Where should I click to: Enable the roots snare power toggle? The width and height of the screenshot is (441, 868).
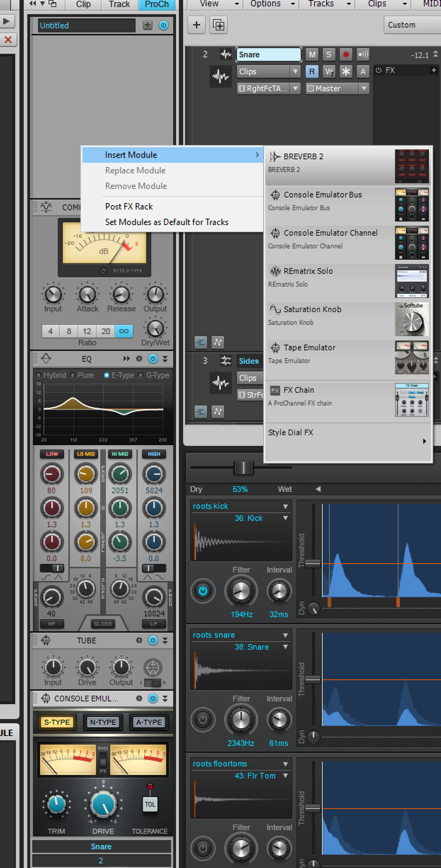coord(203,719)
